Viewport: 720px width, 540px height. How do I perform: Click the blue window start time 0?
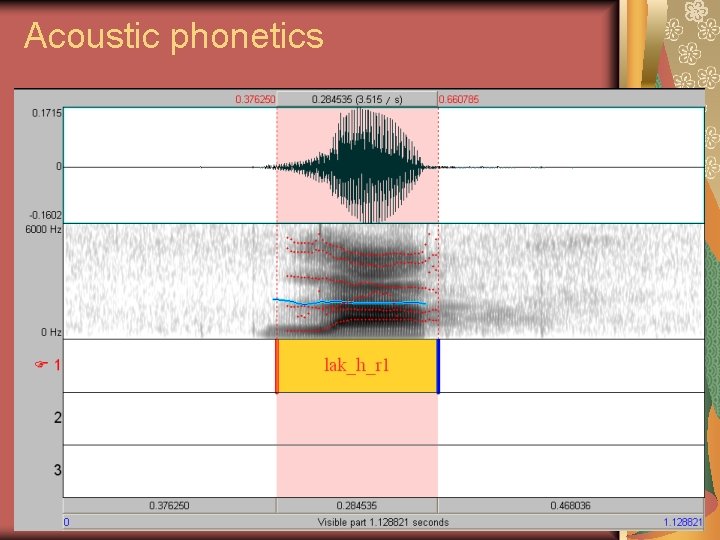[67, 522]
